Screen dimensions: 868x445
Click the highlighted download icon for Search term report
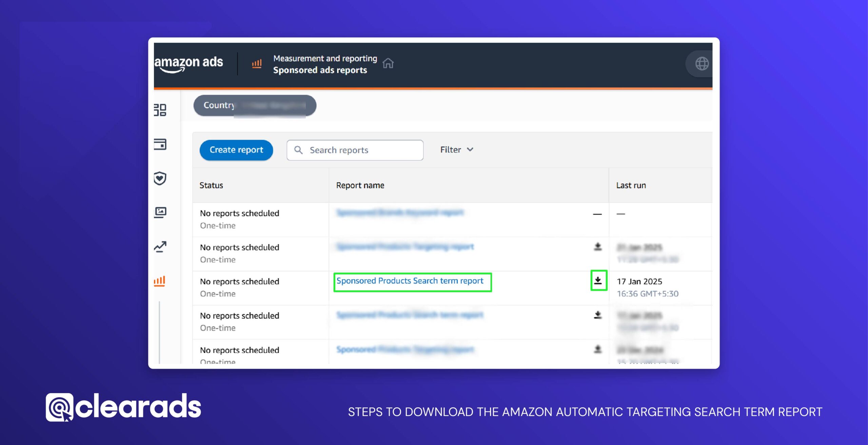pyautogui.click(x=598, y=281)
